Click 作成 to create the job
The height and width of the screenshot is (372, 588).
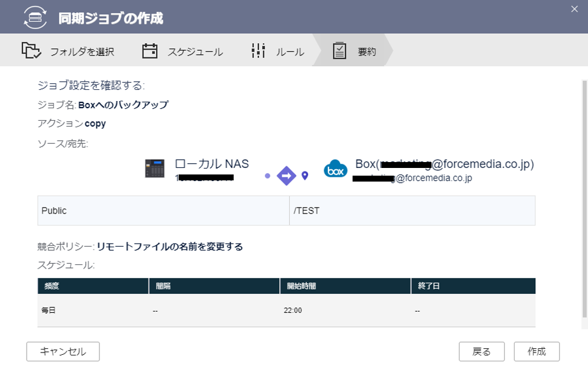point(537,351)
